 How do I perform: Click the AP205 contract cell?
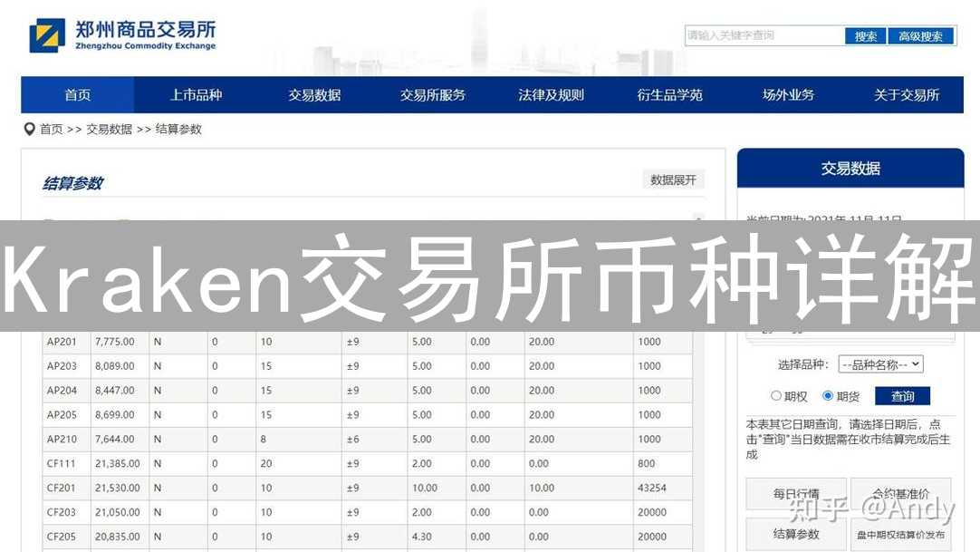66,415
